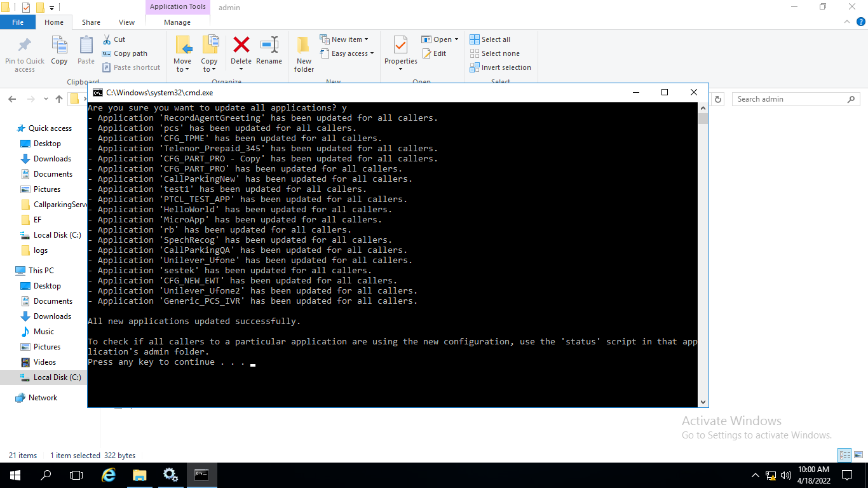This screenshot has width=868, height=488.
Task: Click the Pin to Quick access icon
Action: [24, 51]
